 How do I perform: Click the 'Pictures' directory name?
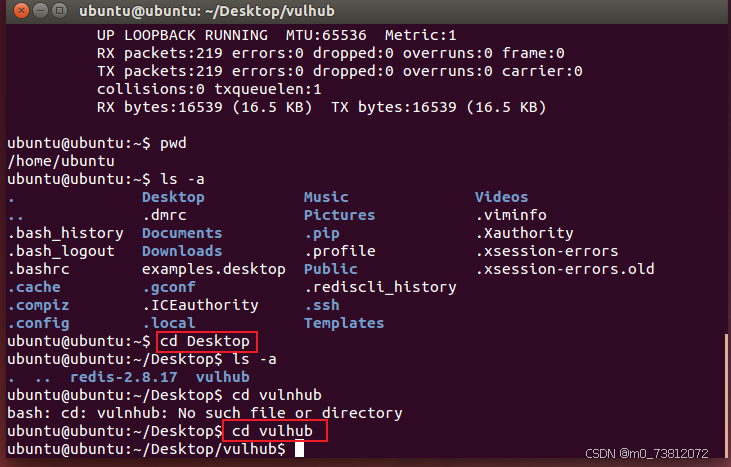339,215
